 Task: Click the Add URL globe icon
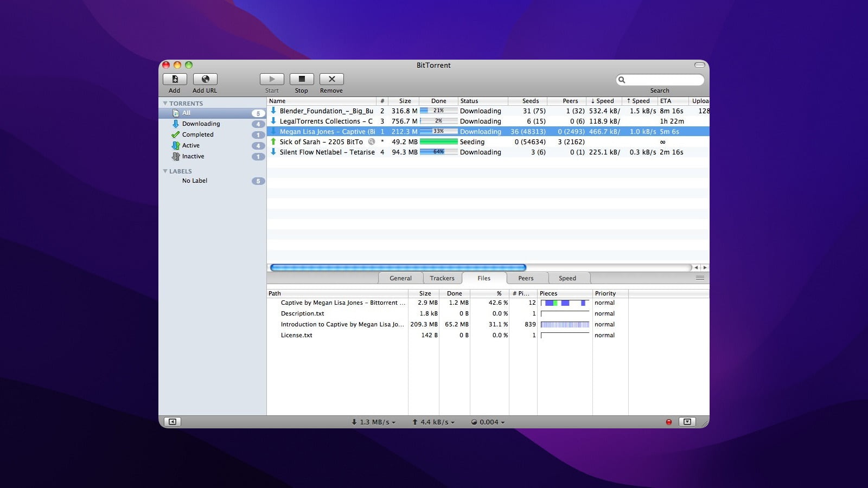point(205,79)
